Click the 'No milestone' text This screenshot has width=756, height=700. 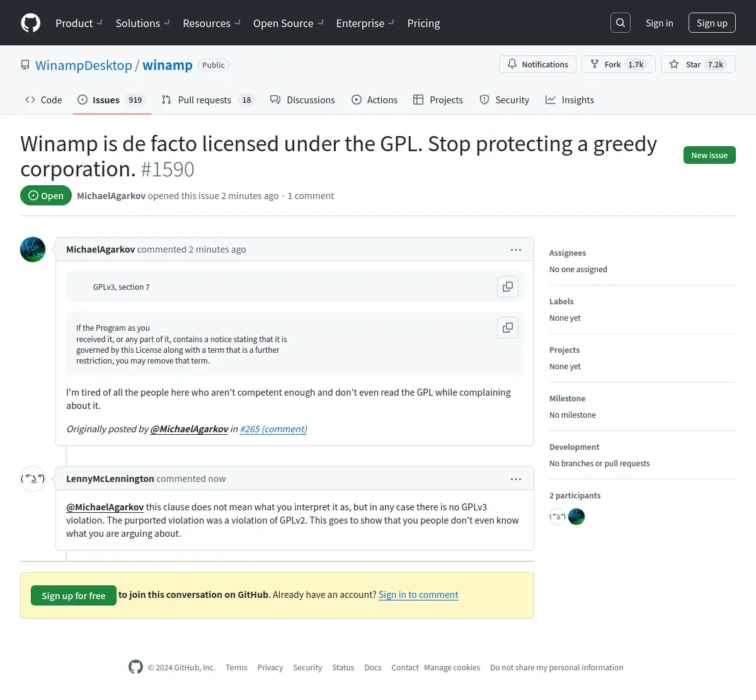tap(573, 415)
